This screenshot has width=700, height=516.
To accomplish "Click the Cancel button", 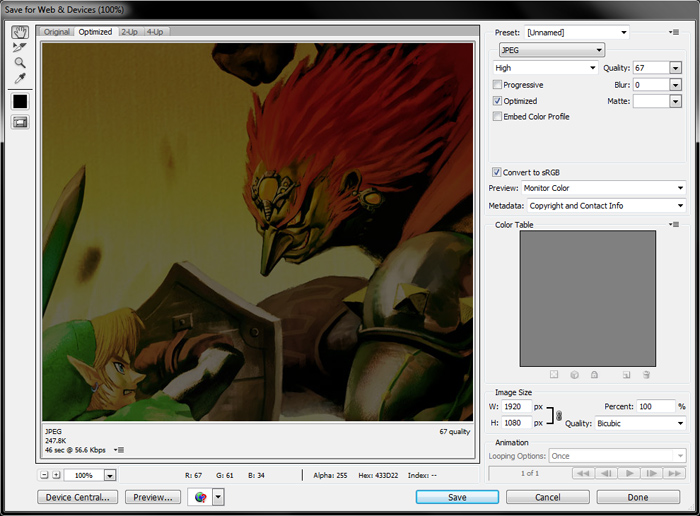I will point(548,497).
